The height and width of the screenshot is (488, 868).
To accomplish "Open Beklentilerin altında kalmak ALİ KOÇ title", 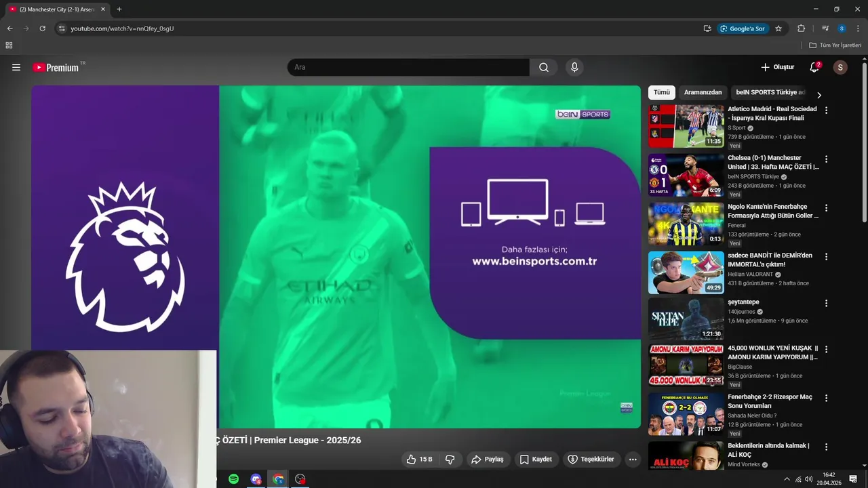I will 768,450.
